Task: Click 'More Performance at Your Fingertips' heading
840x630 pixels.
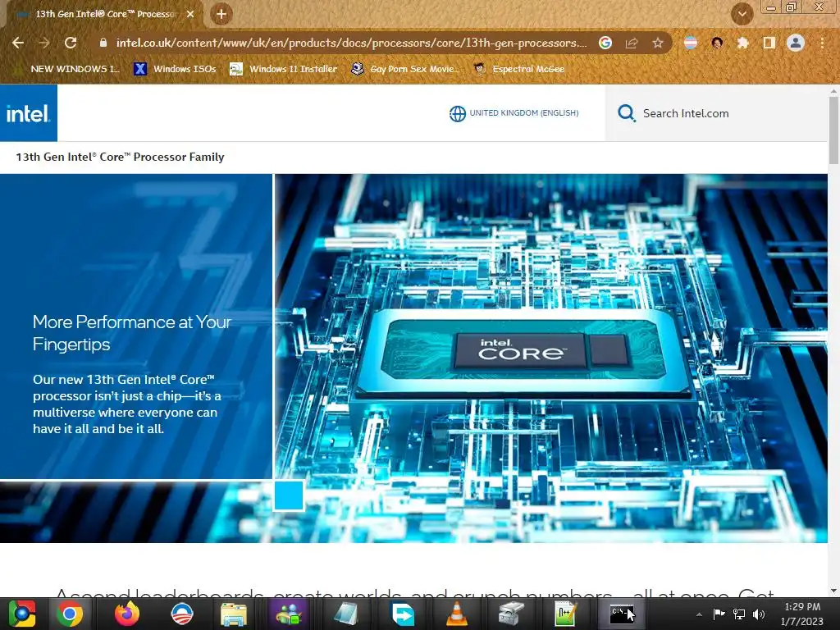Action: [132, 333]
